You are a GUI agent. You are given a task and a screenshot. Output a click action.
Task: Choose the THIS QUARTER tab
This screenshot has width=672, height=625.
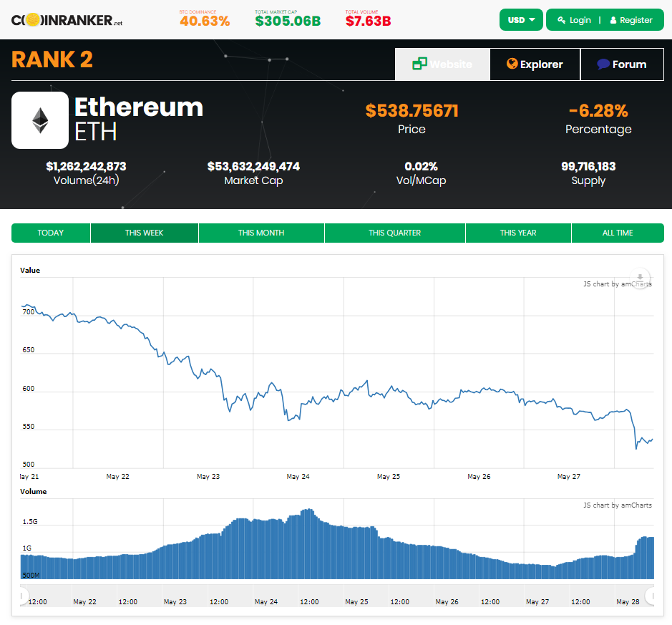[x=395, y=233]
